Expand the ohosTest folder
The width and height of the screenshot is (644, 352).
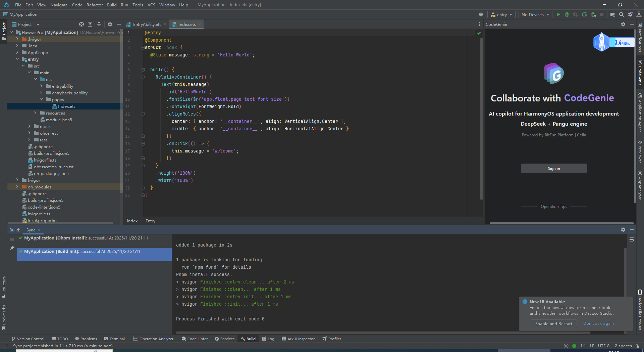(30, 133)
